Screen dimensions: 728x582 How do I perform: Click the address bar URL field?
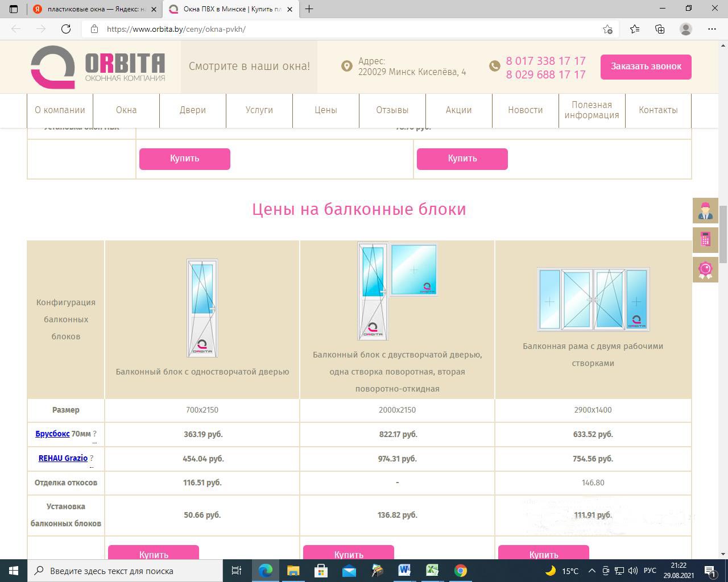click(341, 29)
